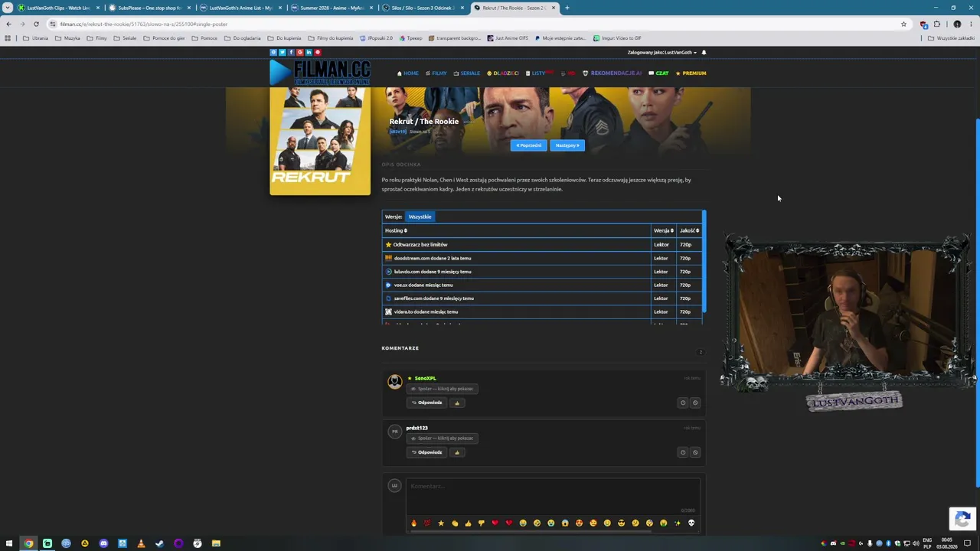This screenshot has width=980, height=551.
Task: Open Windows Start menu
Action: (x=9, y=543)
